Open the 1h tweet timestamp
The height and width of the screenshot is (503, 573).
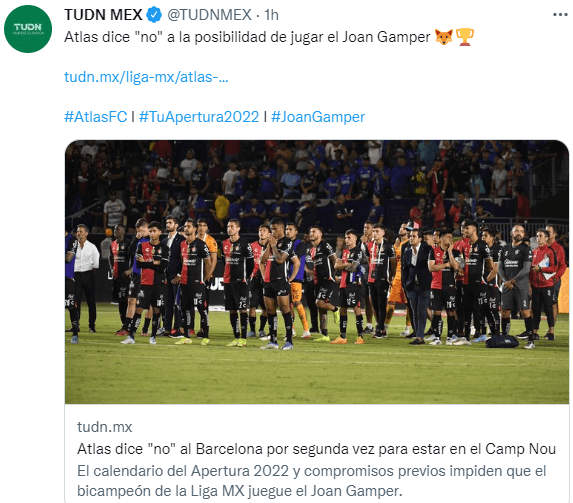tap(271, 15)
